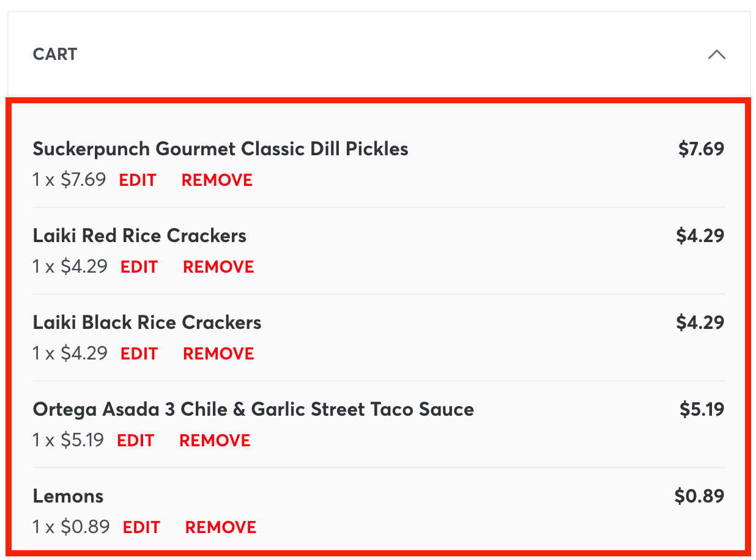This screenshot has height=560, width=756.
Task: Remove Ortega Street Taco Sauce
Action: [215, 441]
